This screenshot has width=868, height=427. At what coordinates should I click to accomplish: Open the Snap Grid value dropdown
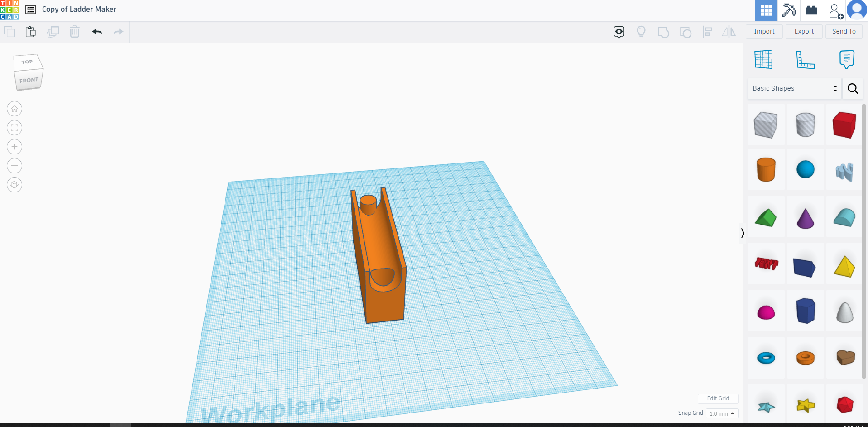[721, 413]
